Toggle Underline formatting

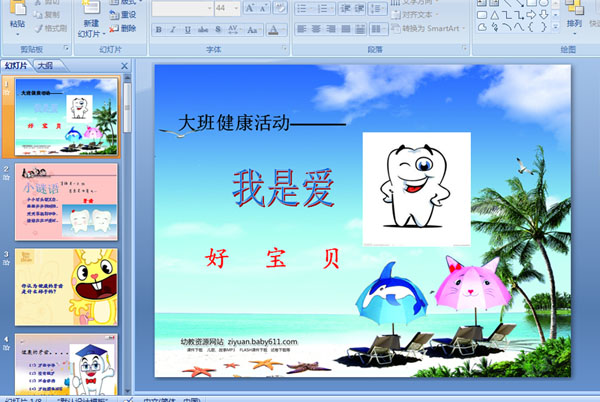coord(186,29)
